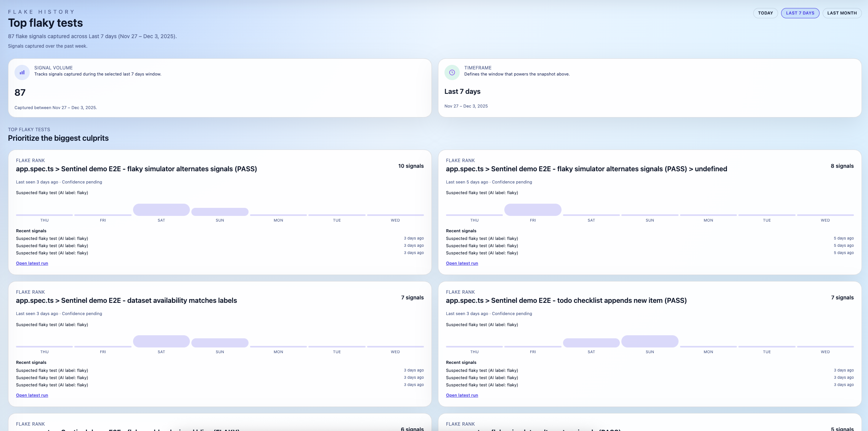Click the 87 signal volume figure
The height and width of the screenshot is (431, 868).
[20, 93]
